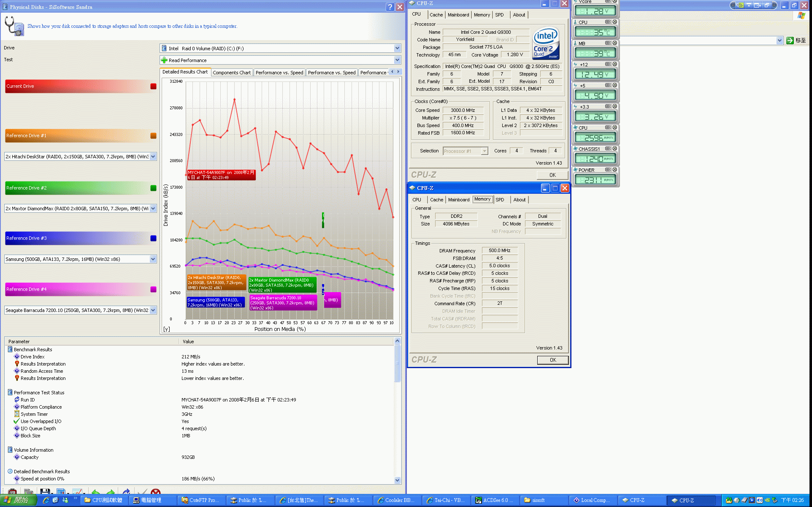The image size is (812, 507).
Task: Close the CPU temperature monitor gadget
Action: tap(614, 22)
